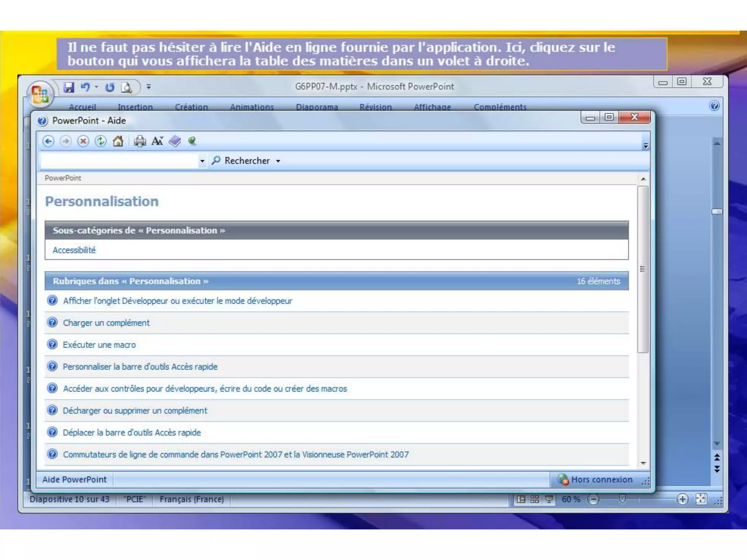Show table of contents with book icon
The width and height of the screenshot is (747, 560).
click(175, 141)
